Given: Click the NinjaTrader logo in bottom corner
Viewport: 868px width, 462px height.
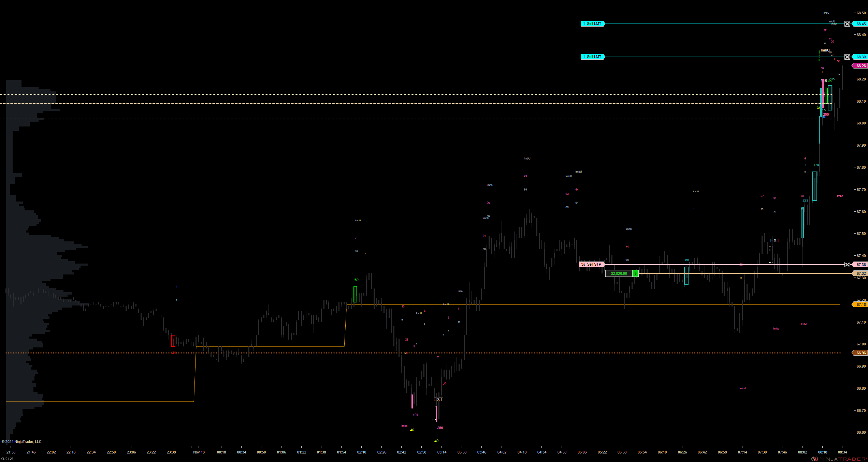Looking at the screenshot, I should pyautogui.click(x=839, y=459).
